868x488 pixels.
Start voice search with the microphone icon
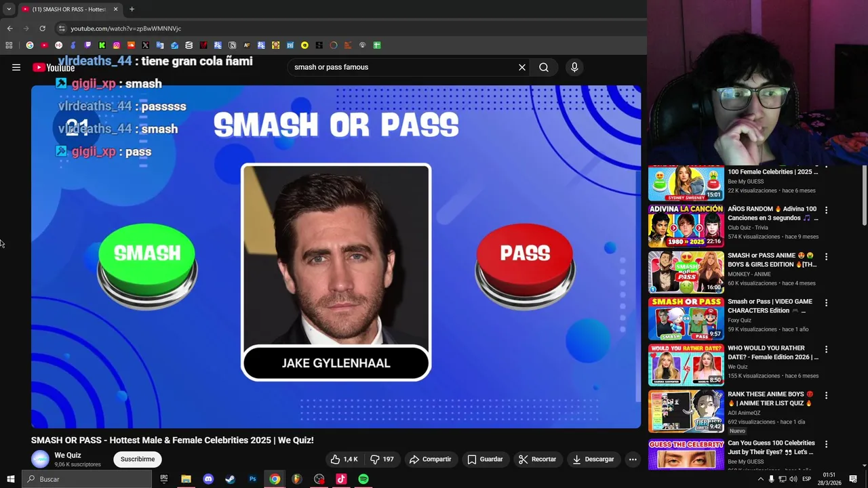574,67
